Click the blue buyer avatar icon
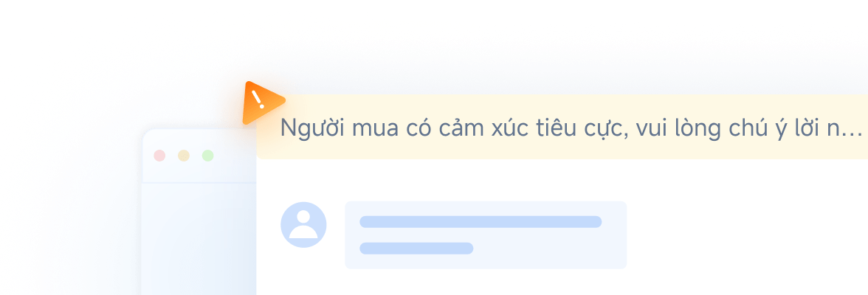This screenshot has height=295, width=868. [303, 225]
